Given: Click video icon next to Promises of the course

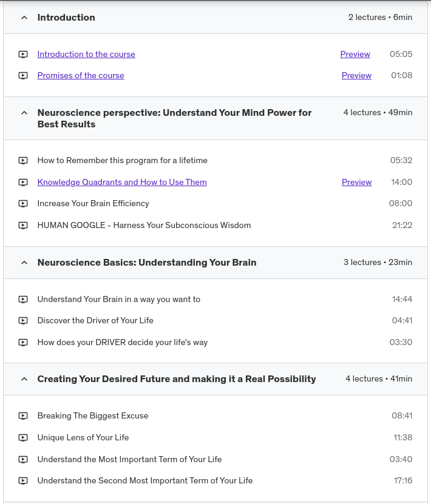Looking at the screenshot, I should tap(23, 76).
